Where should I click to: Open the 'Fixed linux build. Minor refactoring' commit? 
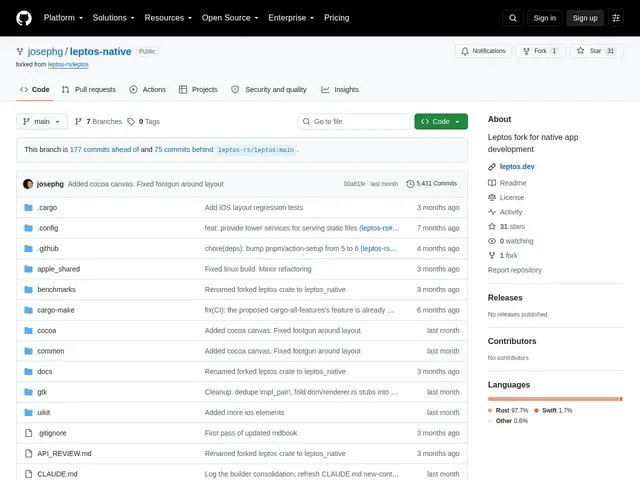258,269
